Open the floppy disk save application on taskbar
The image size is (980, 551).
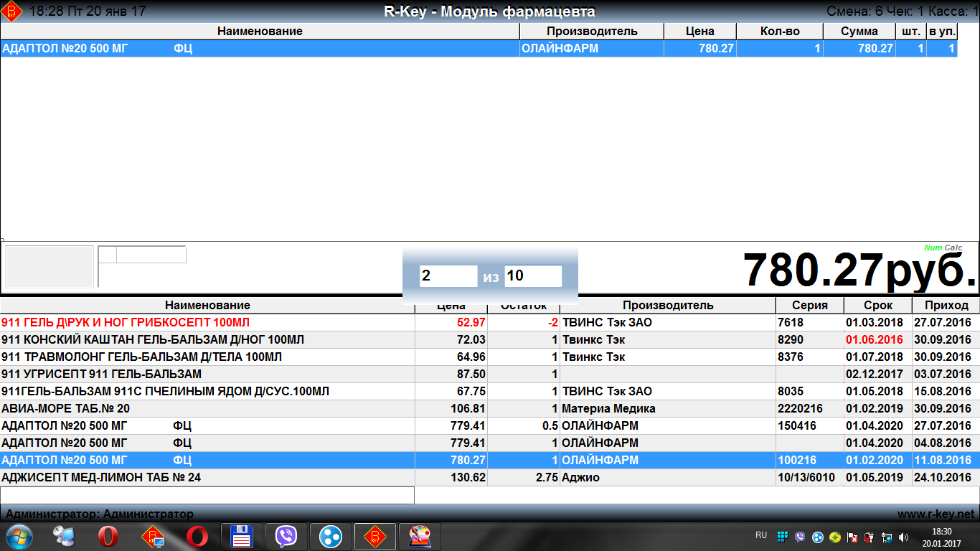241,537
